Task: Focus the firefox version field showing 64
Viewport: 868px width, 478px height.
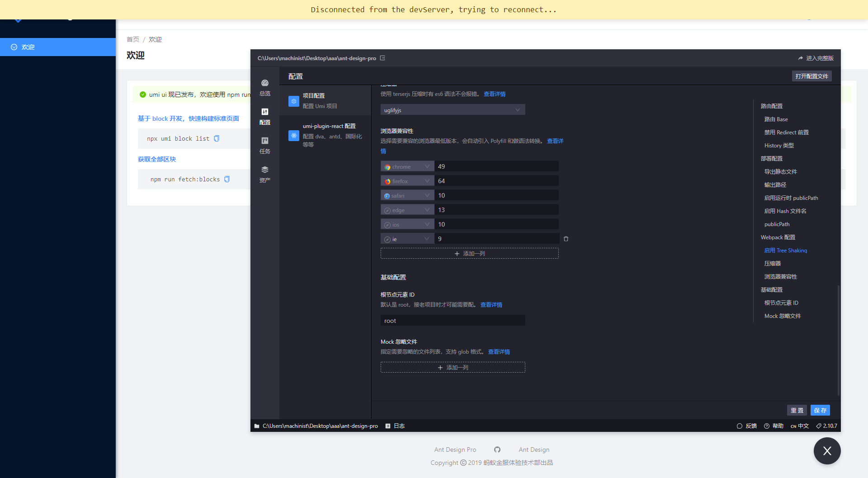Action: [496, 181]
